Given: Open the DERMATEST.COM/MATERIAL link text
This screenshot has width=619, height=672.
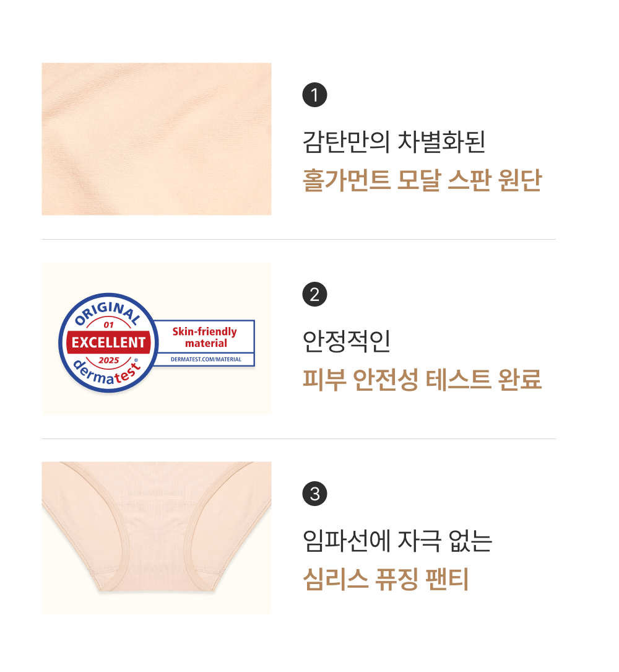Looking at the screenshot, I should (206, 359).
